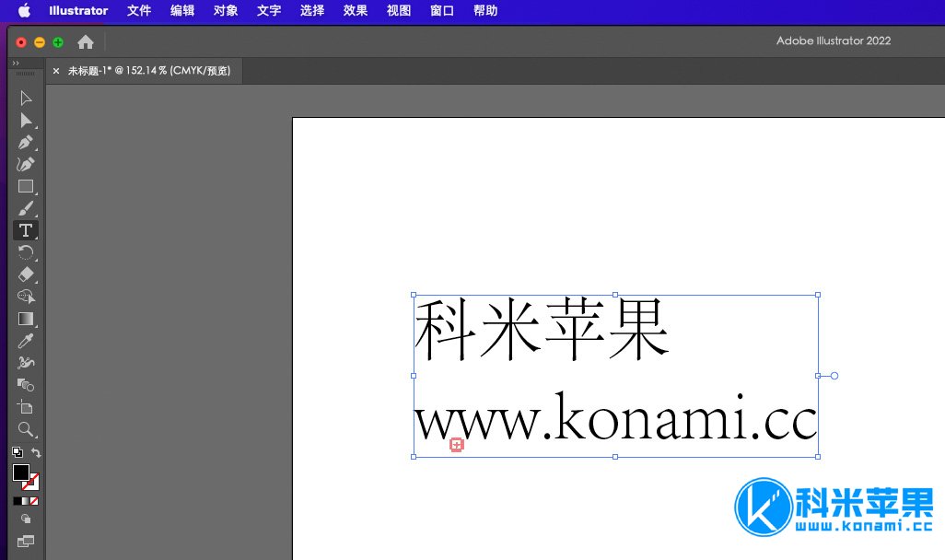
Task: Open the 窗口 menu
Action: [442, 10]
